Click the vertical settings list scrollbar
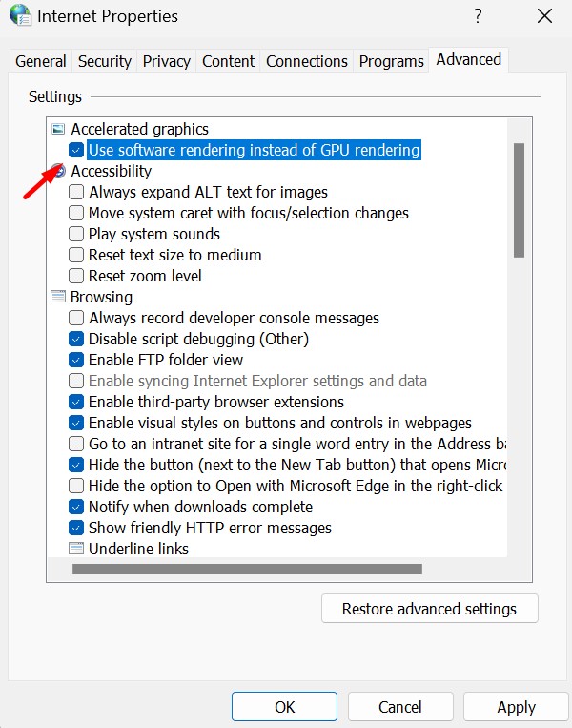 click(519, 200)
